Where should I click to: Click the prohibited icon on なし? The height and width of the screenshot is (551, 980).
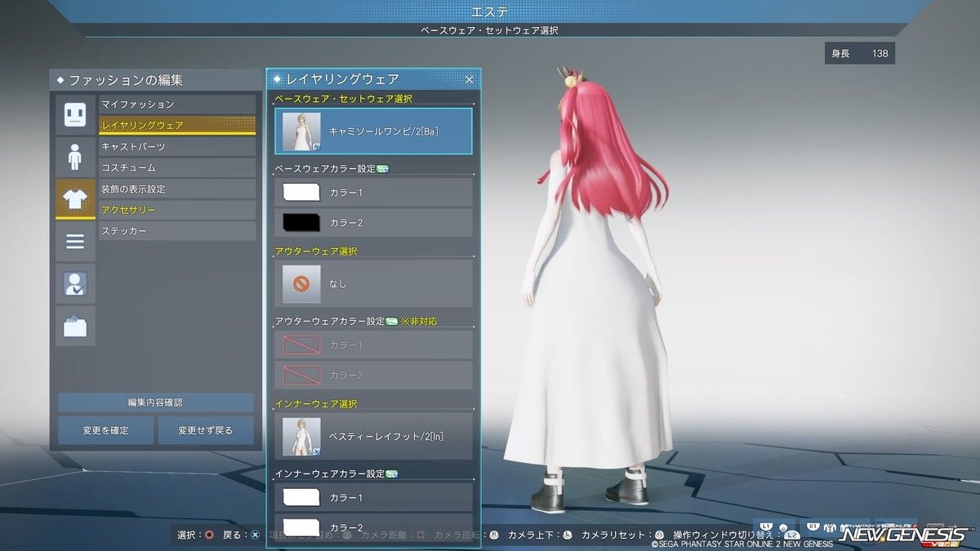coord(301,284)
